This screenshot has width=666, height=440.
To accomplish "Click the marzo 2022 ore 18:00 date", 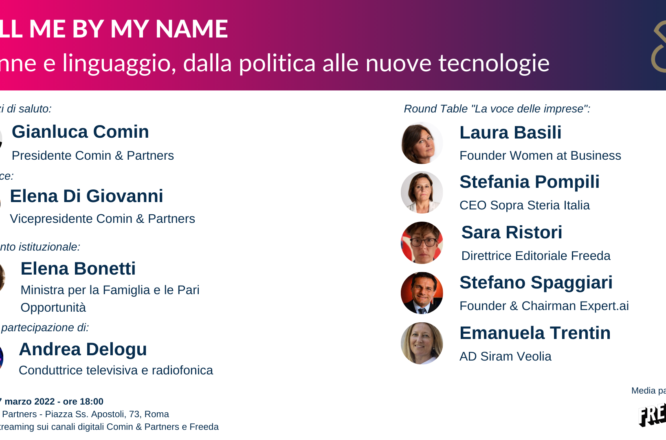I will click(52, 401).
